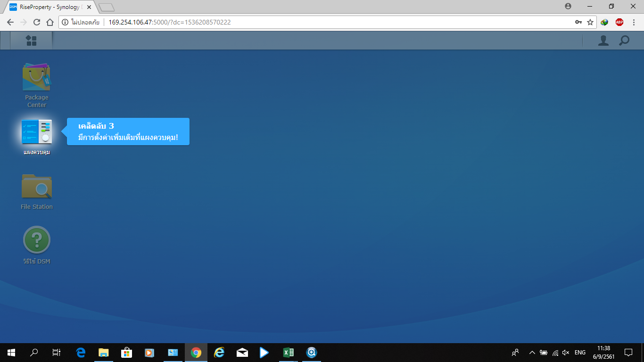Open Excel from the taskbar
The height and width of the screenshot is (362, 644).
pos(288,353)
